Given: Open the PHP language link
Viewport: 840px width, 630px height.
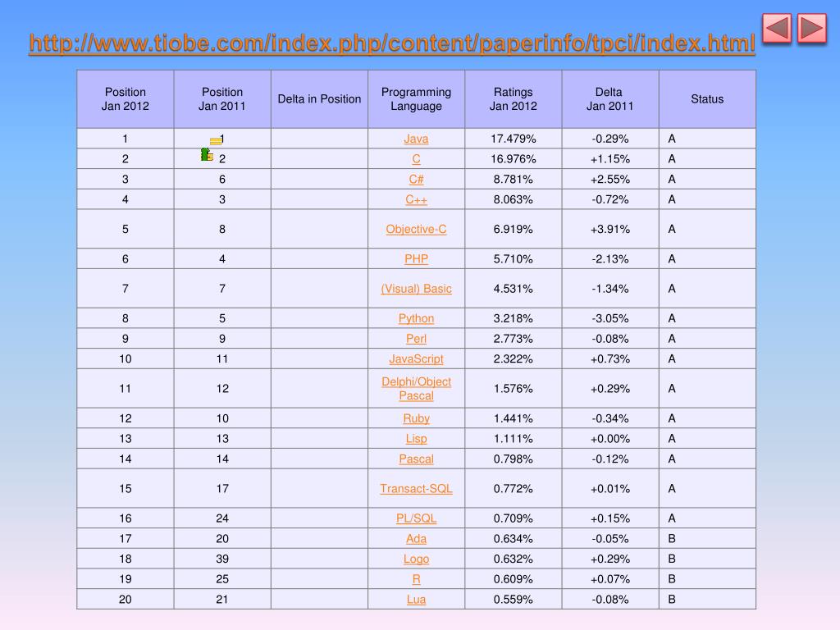Looking at the screenshot, I should pos(416,259).
